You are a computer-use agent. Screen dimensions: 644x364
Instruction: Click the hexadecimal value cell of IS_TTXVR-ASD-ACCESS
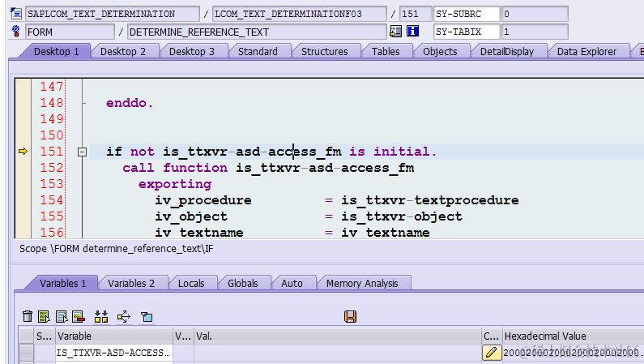tap(574, 353)
